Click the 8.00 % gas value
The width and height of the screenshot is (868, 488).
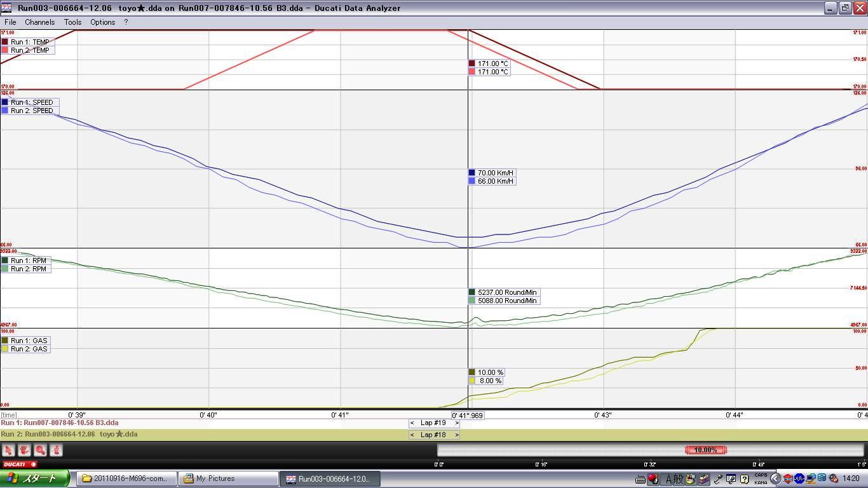pos(491,381)
